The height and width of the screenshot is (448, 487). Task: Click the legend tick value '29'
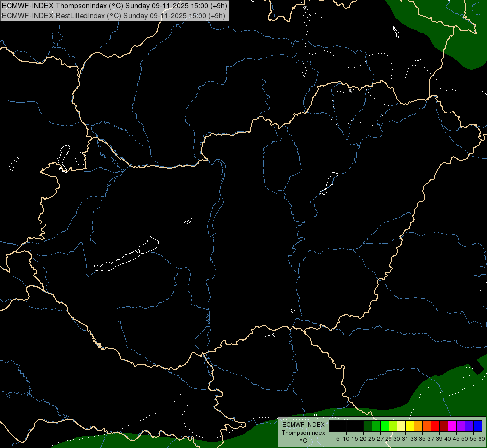[388, 439]
